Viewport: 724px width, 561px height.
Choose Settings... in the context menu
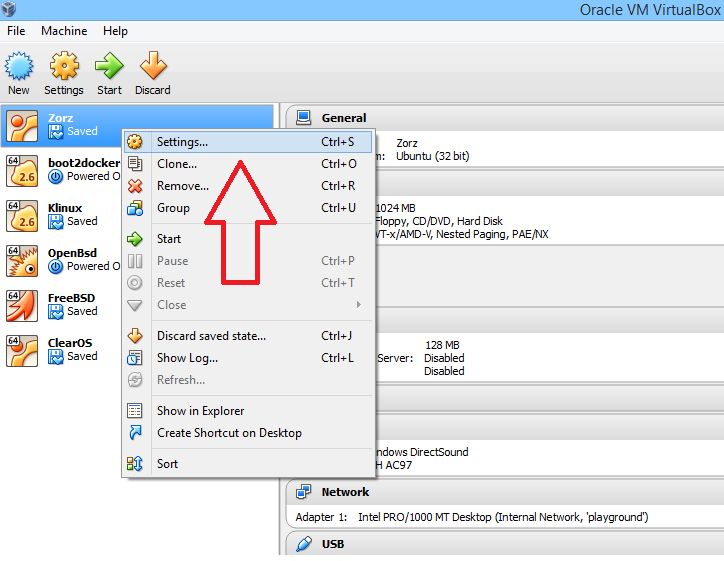pos(248,142)
